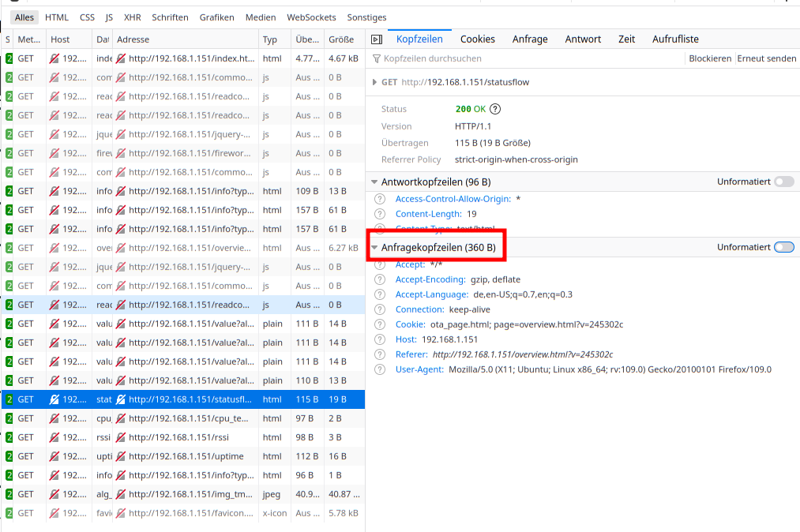Click the question mark icon beside User-Agent header
This screenshot has height=532, width=800.
[380, 369]
